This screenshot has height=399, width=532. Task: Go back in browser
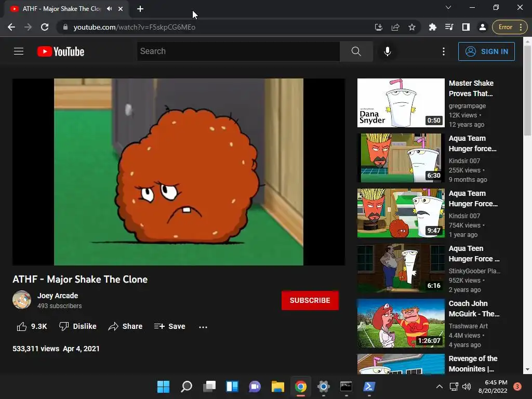(11, 27)
